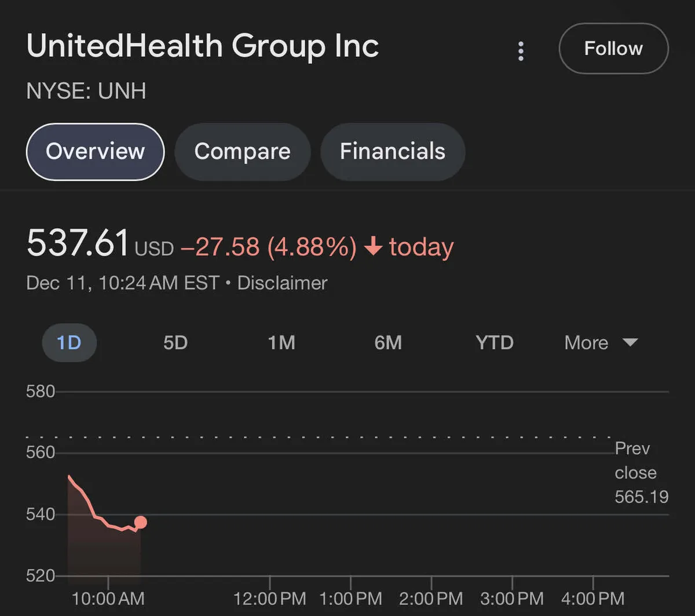Open the Disclaimer link
695x616 pixels.
282,283
